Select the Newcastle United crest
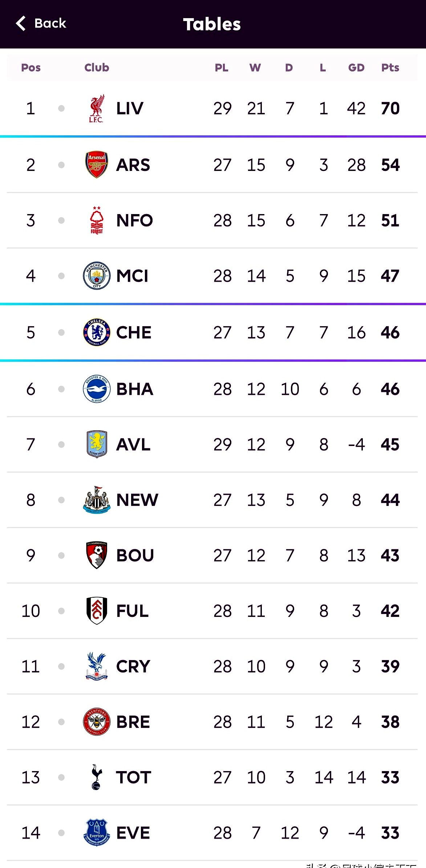This screenshot has height=868, width=426. click(x=97, y=500)
